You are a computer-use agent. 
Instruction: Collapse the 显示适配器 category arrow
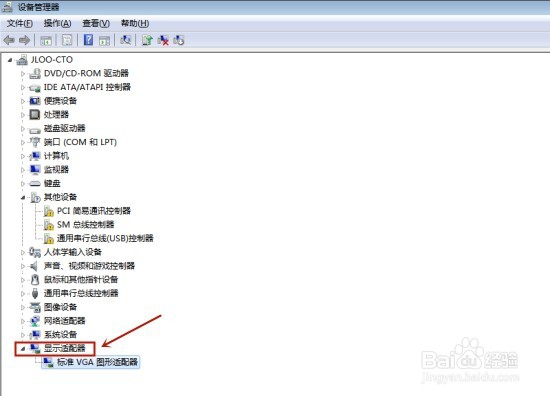[23, 349]
